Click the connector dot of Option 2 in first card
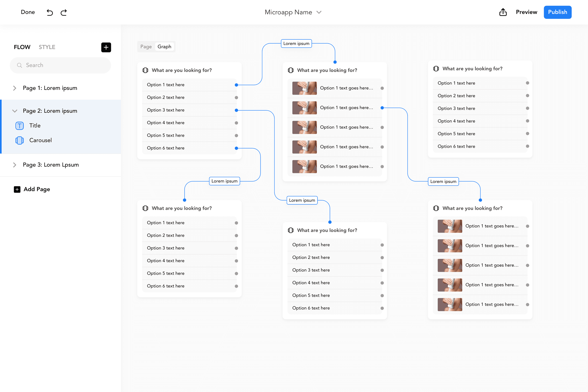588x392 pixels. point(236,98)
